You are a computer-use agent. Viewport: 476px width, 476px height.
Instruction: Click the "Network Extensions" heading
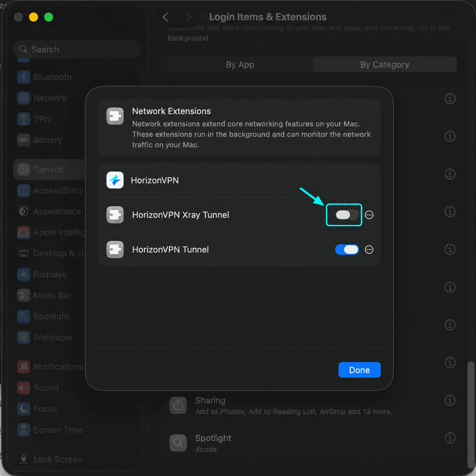point(172,111)
